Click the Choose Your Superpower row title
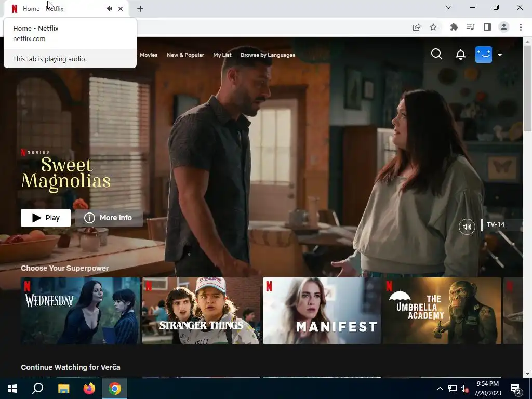Viewport: 532px width, 399px height. [65, 268]
